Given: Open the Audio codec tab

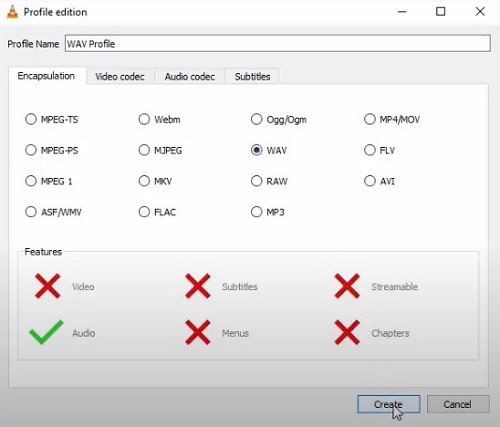Looking at the screenshot, I should 190,77.
